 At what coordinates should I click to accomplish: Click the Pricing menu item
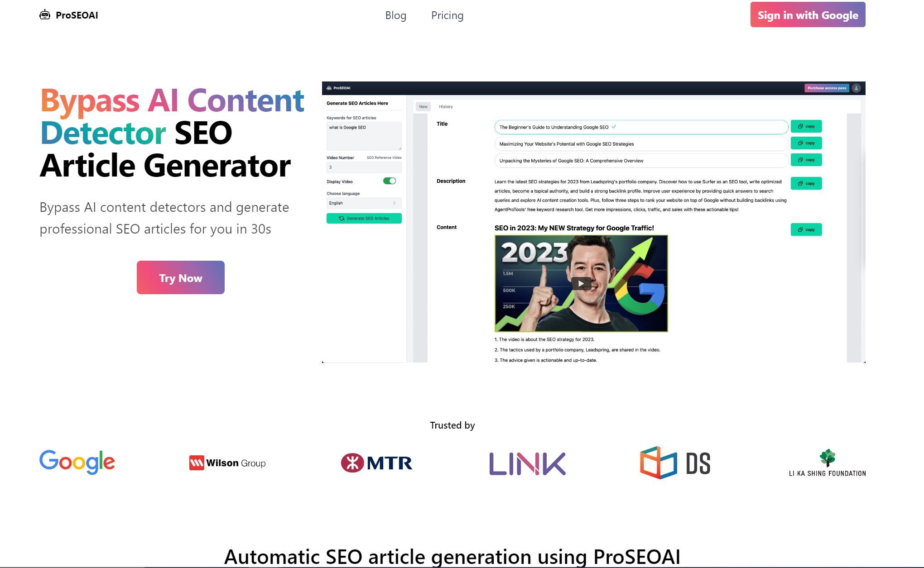(x=447, y=14)
